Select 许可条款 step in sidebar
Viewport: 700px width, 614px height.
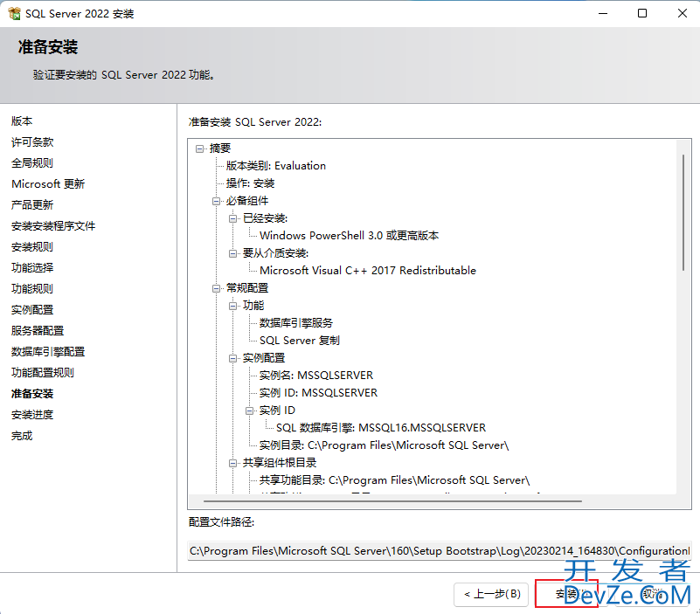click(x=32, y=142)
